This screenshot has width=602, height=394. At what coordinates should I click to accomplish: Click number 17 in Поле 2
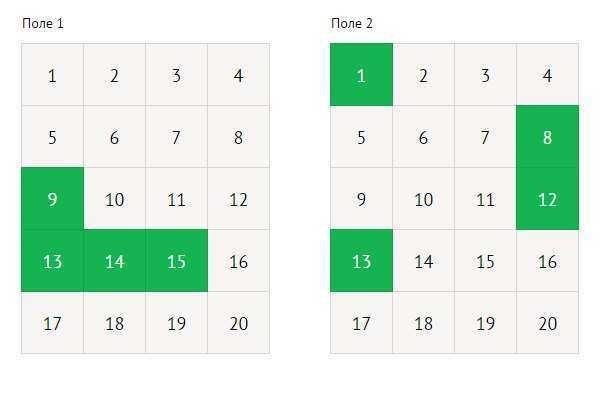(361, 323)
